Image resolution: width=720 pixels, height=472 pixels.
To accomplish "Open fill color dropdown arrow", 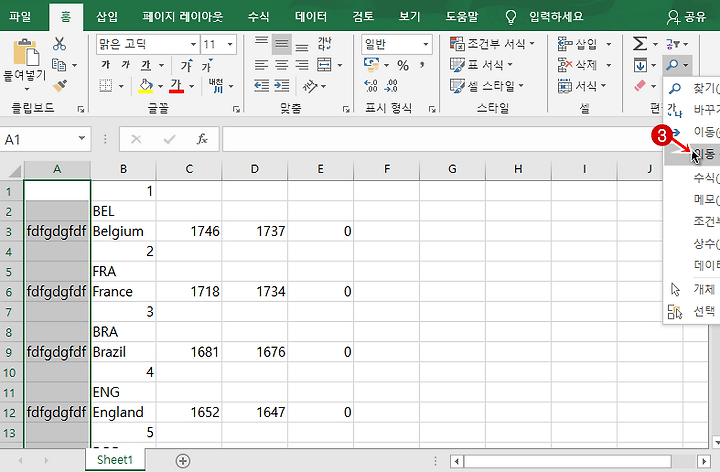I will [x=160, y=86].
